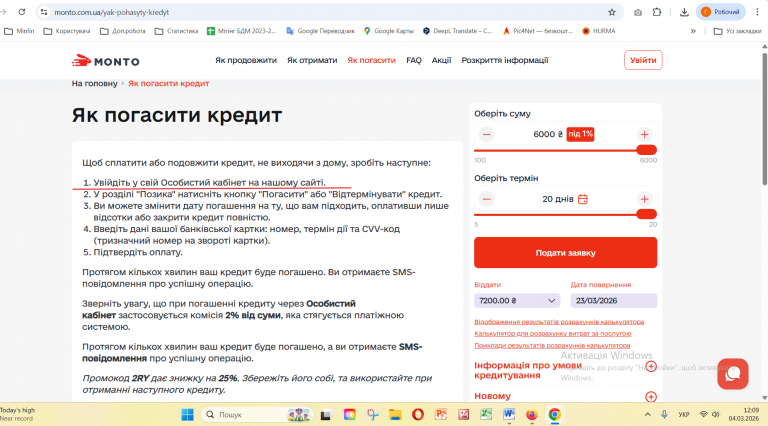This screenshot has width=768, height=426.
Task: Open the Доп.робота bookmark folder
Action: tap(123, 31)
